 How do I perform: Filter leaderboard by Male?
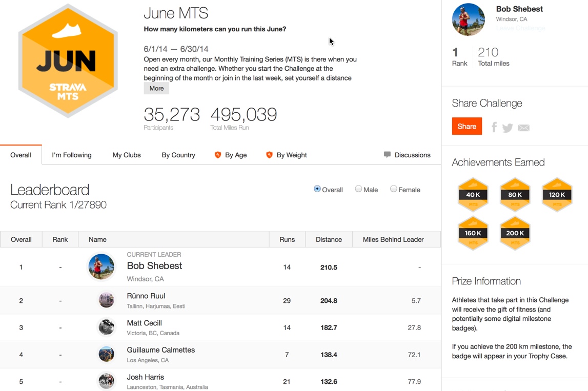[x=358, y=189]
